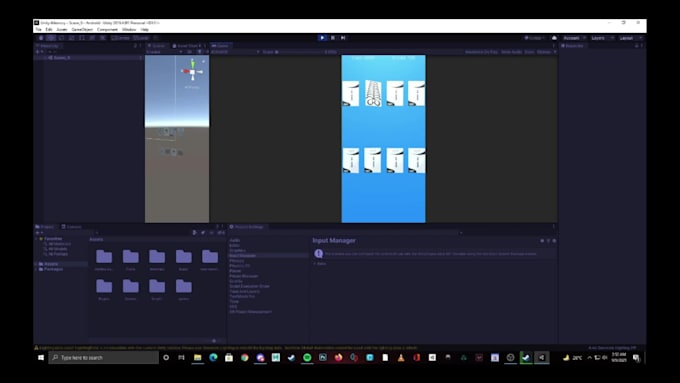
Task: Open File Explorer from taskbar
Action: 198,357
